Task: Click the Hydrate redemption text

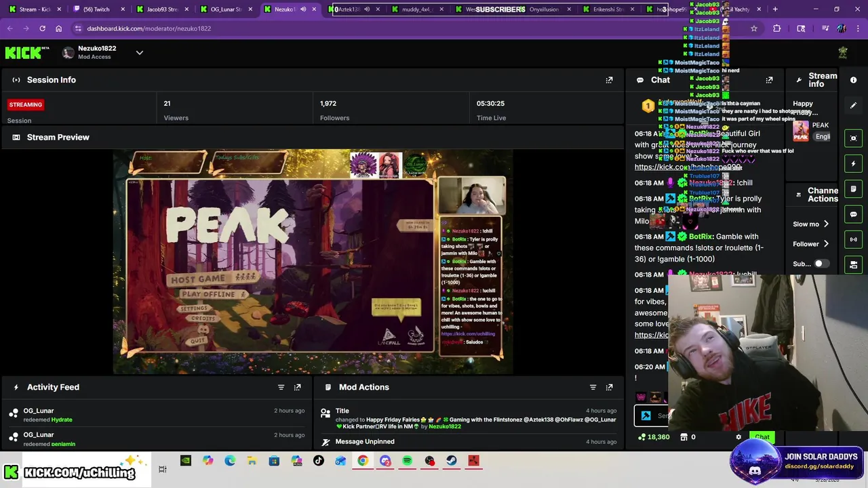Action: [x=61, y=420]
